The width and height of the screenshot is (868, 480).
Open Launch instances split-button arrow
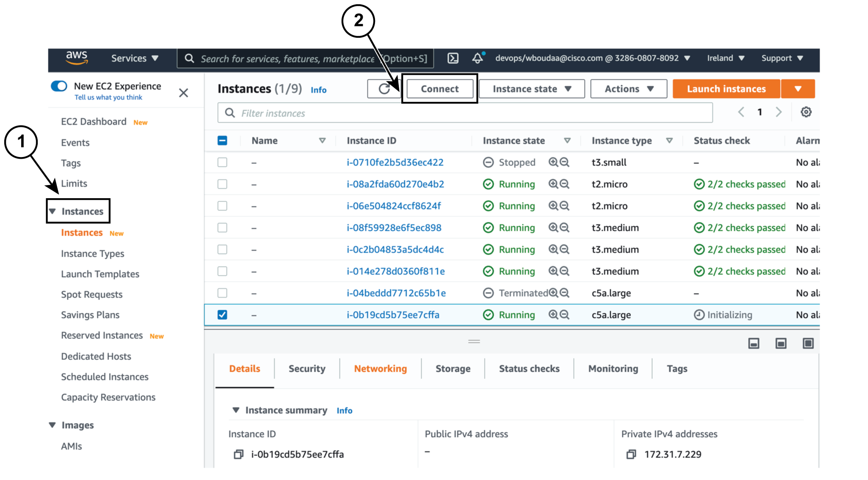(x=798, y=89)
